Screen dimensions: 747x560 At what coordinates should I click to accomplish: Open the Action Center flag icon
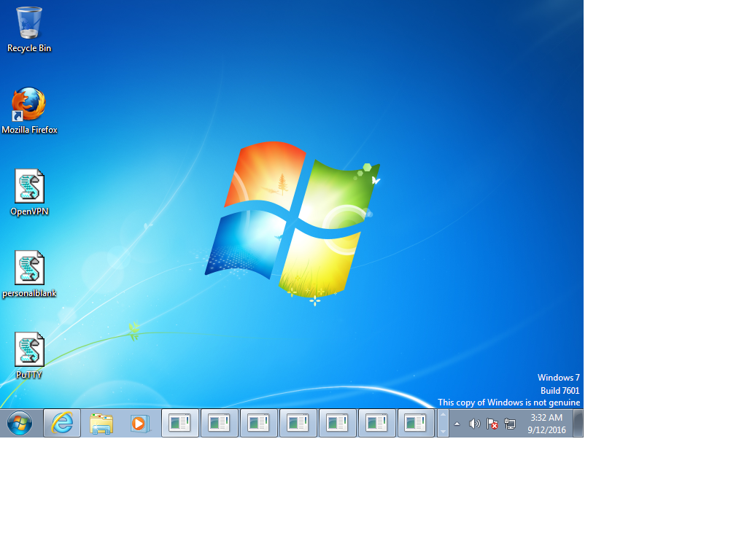tap(492, 424)
